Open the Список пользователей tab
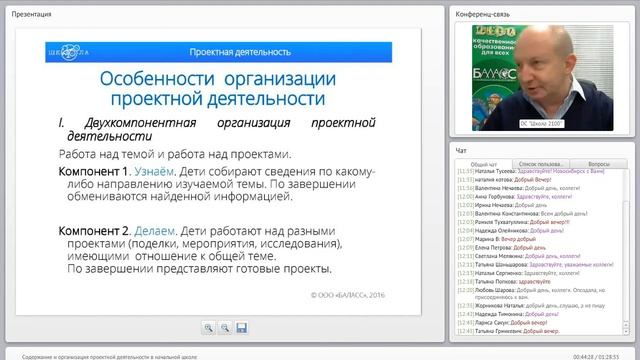Image resolution: width=640 pixels, height=360 pixels. (541, 164)
